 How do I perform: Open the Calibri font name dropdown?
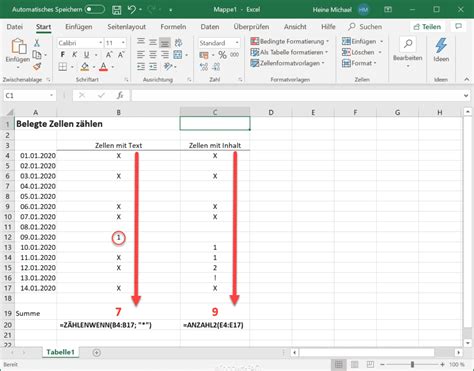(x=80, y=43)
